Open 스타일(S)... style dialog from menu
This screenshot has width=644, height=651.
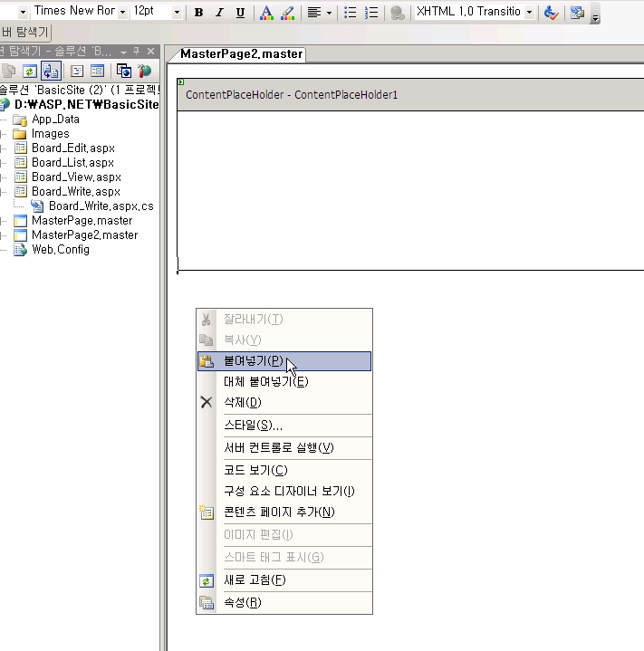[x=284, y=426]
